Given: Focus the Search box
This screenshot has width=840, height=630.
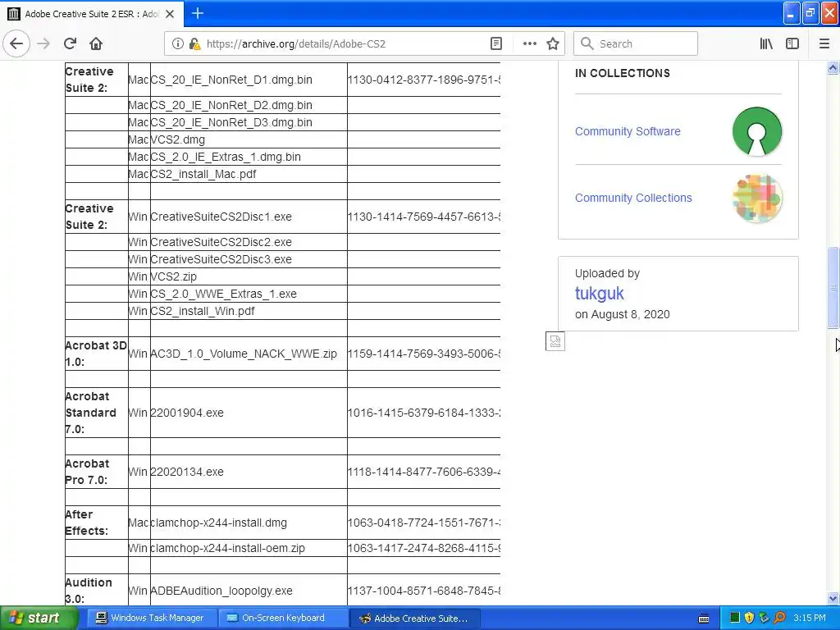Looking at the screenshot, I should [x=636, y=43].
